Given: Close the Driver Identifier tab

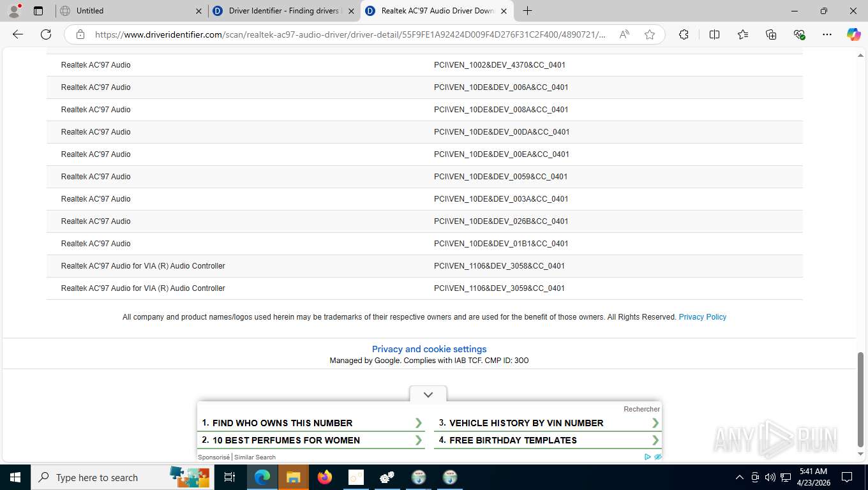Looking at the screenshot, I should point(351,11).
